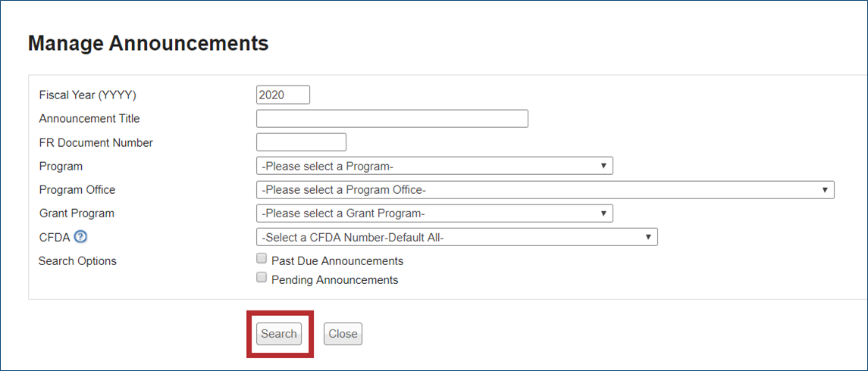The height and width of the screenshot is (371, 868).
Task: Click the Search Options label
Action: (77, 261)
